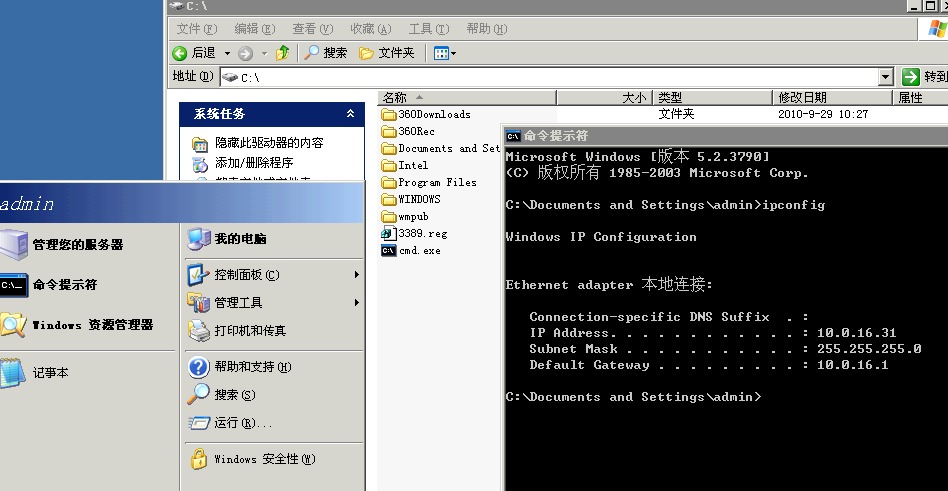This screenshot has width=948, height=491.
Task: Expand 管理工具 submenu arrow
Action: point(357,302)
